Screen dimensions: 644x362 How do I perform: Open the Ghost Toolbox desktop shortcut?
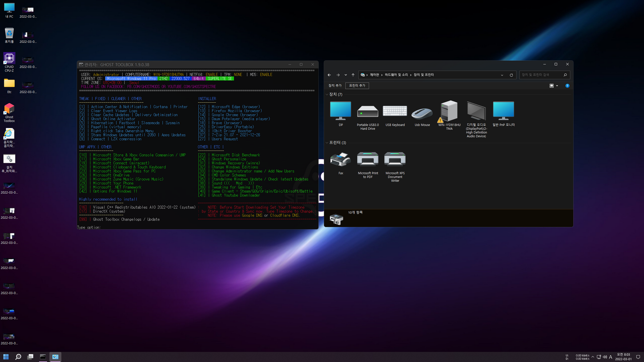9,113
